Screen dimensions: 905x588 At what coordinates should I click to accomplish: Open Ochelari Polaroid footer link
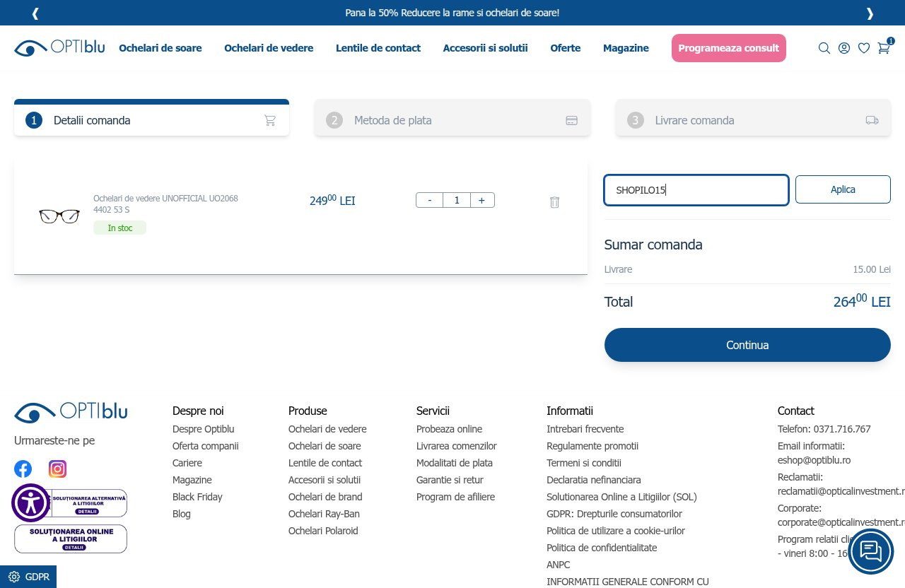(x=323, y=531)
